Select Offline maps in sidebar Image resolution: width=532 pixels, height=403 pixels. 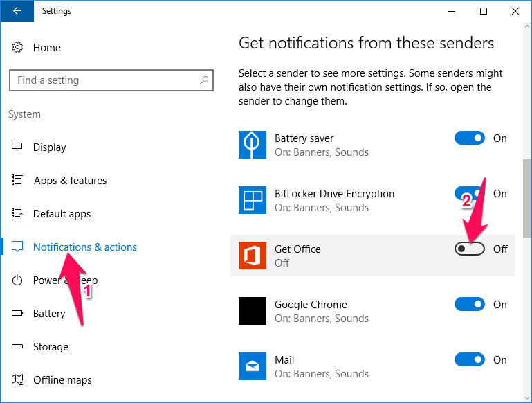click(62, 380)
